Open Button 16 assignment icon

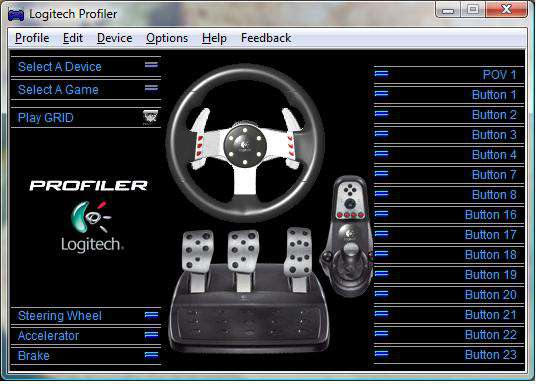(381, 214)
